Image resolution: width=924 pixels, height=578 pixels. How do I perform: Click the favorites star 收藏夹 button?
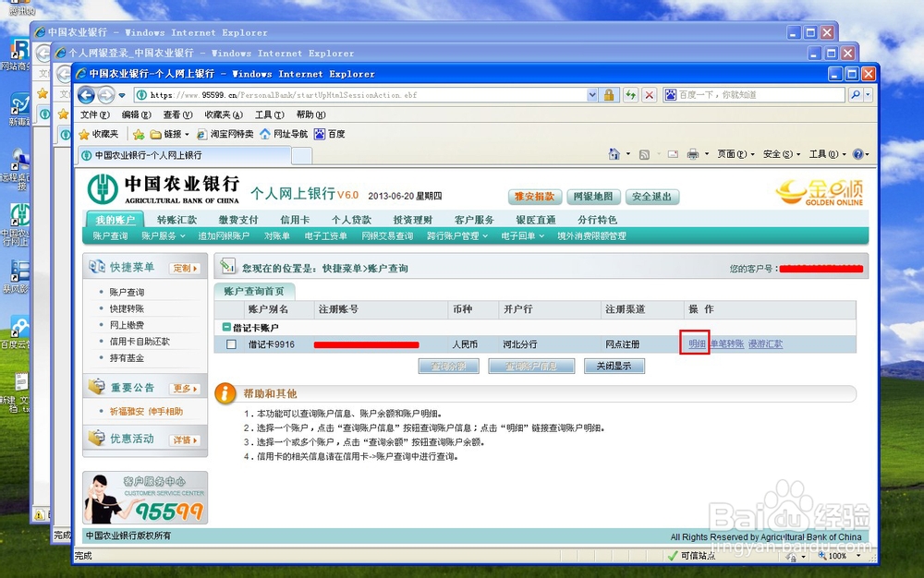point(99,134)
